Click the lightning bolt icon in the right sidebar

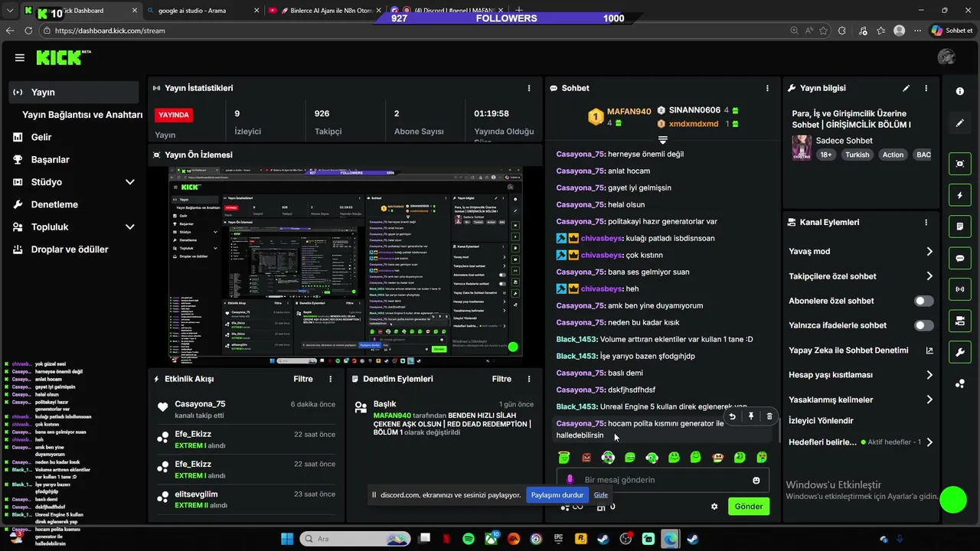coord(960,195)
